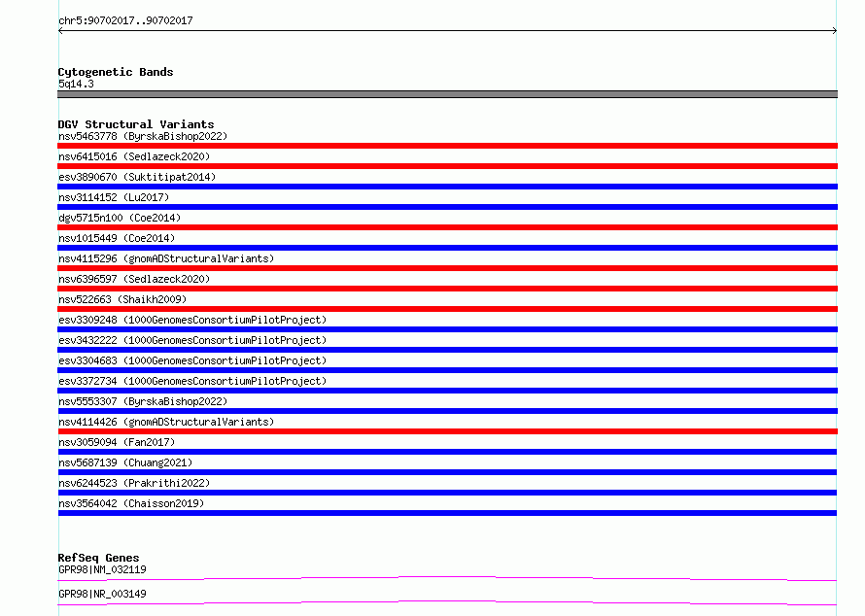The width and height of the screenshot is (865, 616).
Task: Open variant nsv3564042 (Chaisson2019) label
Action: coord(131,503)
